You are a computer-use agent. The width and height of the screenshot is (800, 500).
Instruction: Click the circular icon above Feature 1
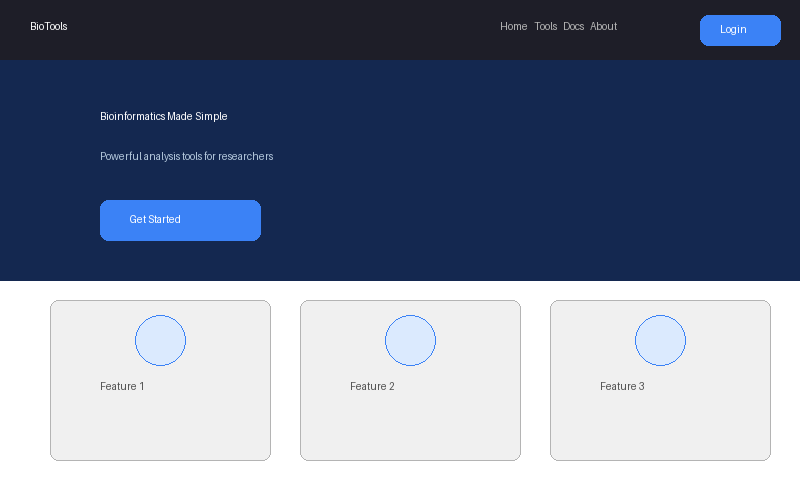coord(160,340)
